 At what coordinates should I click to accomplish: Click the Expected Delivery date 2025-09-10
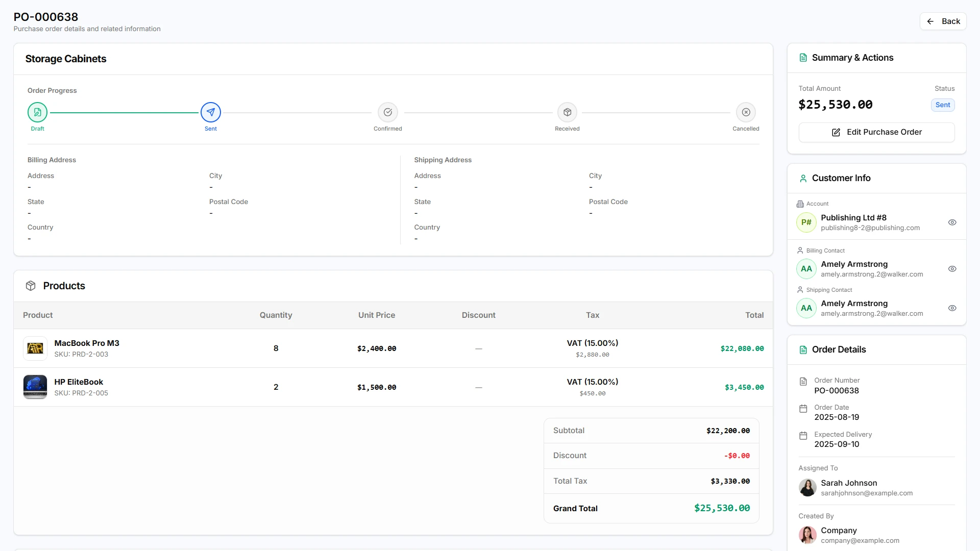[x=837, y=444]
